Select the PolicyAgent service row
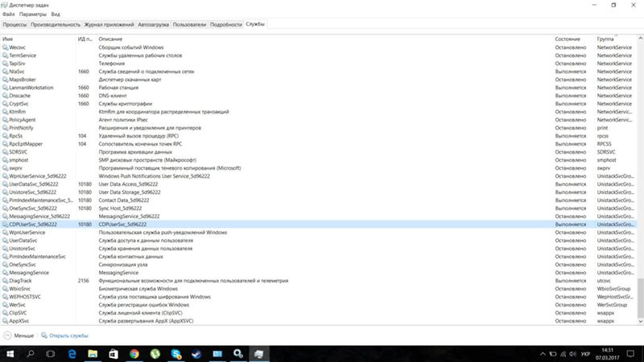 319,120
